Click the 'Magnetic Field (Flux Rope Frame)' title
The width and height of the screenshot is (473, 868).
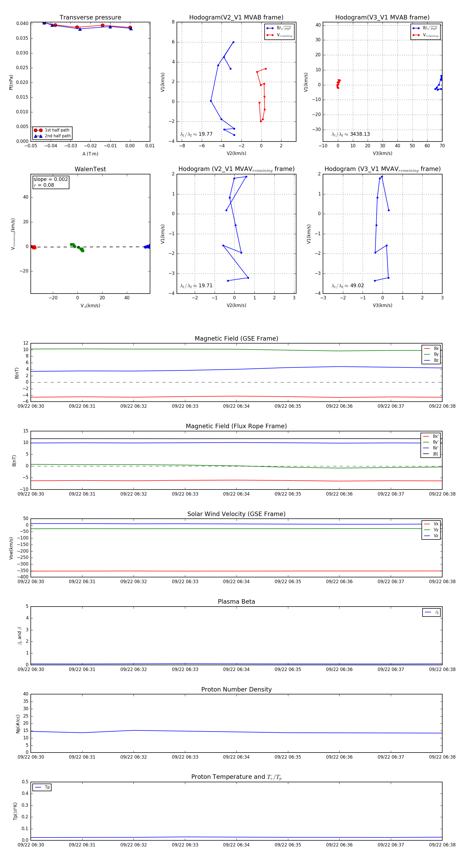pos(236,426)
